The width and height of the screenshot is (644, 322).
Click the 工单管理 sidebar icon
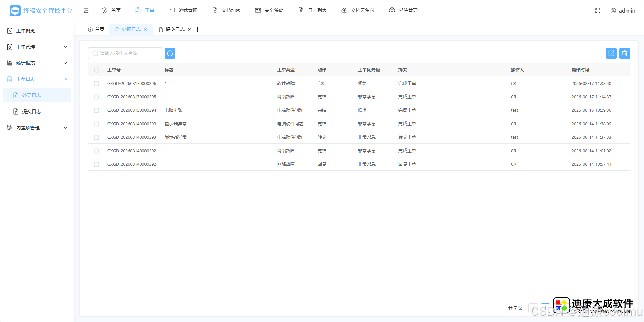[10, 47]
